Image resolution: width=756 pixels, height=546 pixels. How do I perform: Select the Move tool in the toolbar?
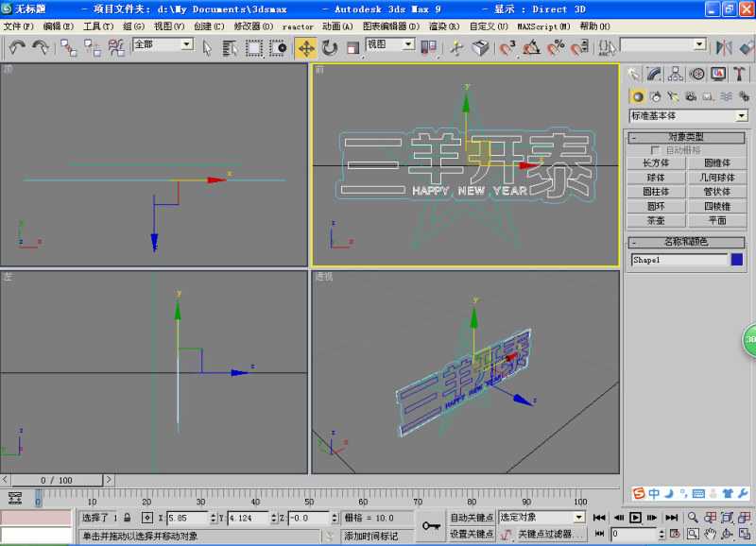click(x=306, y=47)
